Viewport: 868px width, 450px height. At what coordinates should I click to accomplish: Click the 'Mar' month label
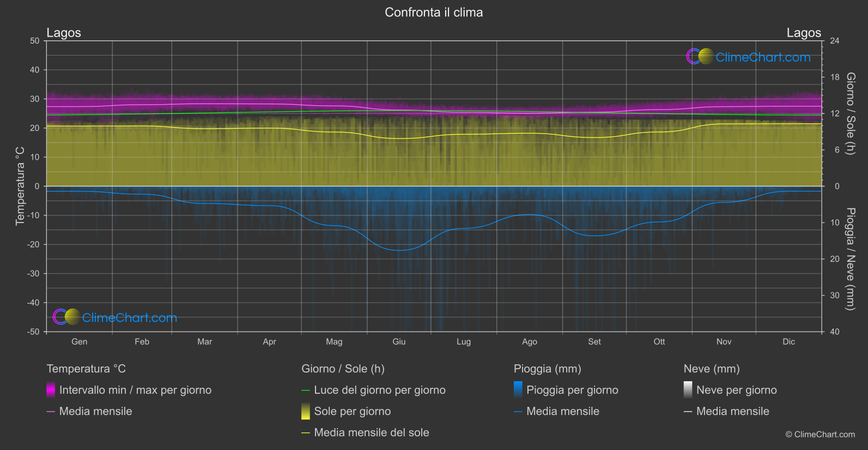[x=204, y=341]
